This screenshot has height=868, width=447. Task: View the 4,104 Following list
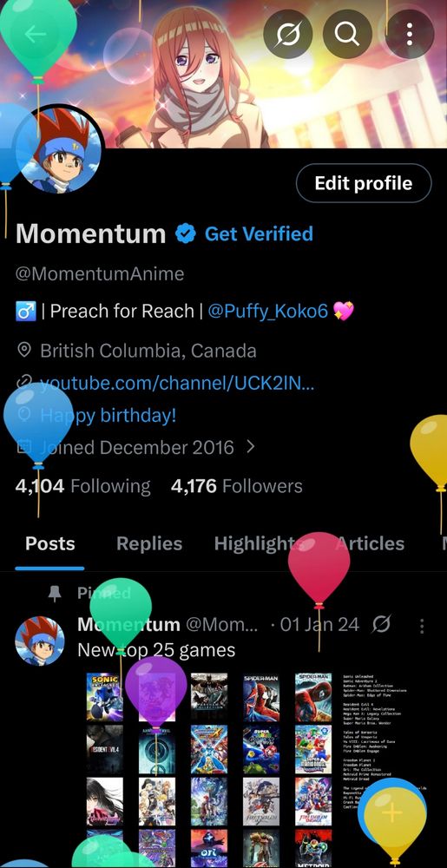83,486
